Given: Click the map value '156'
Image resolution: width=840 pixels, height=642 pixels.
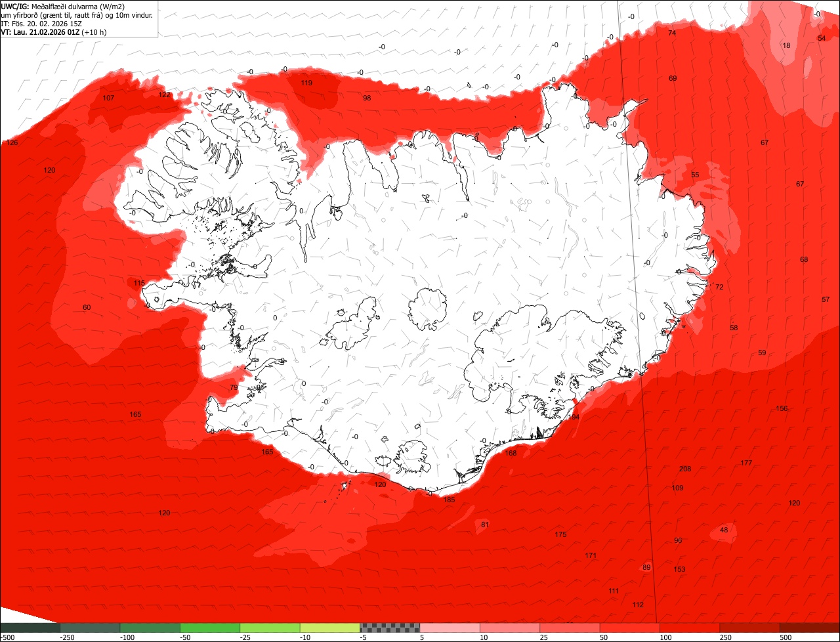Looking at the screenshot, I should (782, 408).
